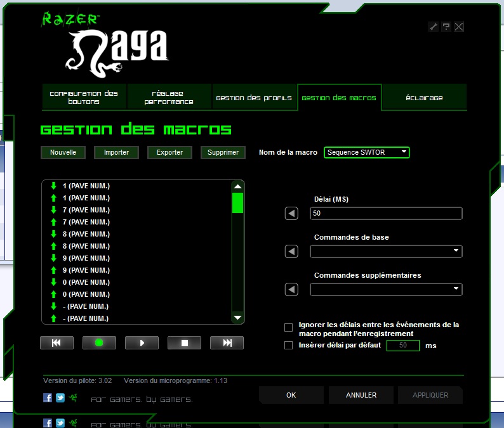This screenshot has height=428, width=504.
Task: Open Facebook icon above For Gamers slogan
Action: pyautogui.click(x=48, y=398)
